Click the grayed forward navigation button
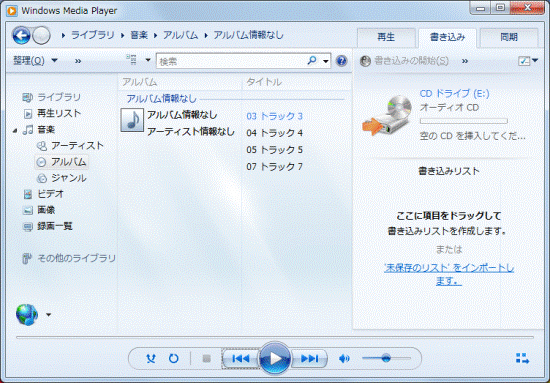The height and width of the screenshot is (383, 550). [x=41, y=35]
